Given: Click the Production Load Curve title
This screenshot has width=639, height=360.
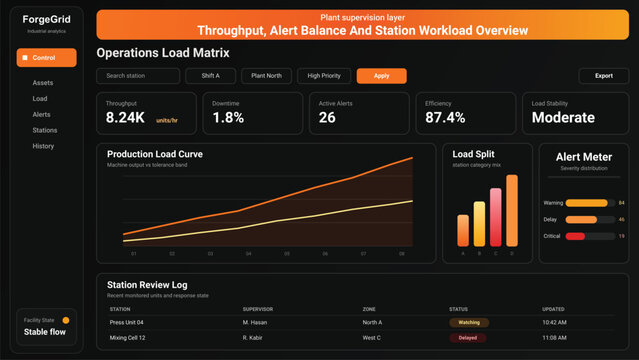Looking at the screenshot, I should click(155, 154).
